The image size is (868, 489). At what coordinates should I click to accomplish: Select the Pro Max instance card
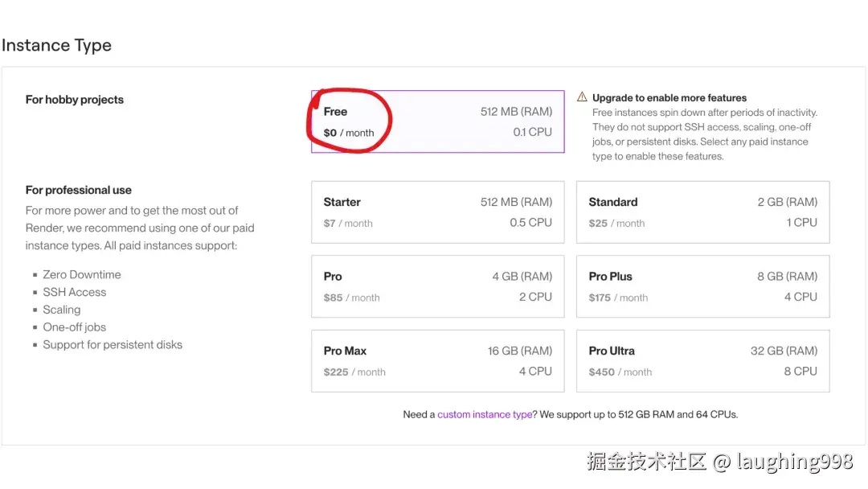click(x=437, y=360)
